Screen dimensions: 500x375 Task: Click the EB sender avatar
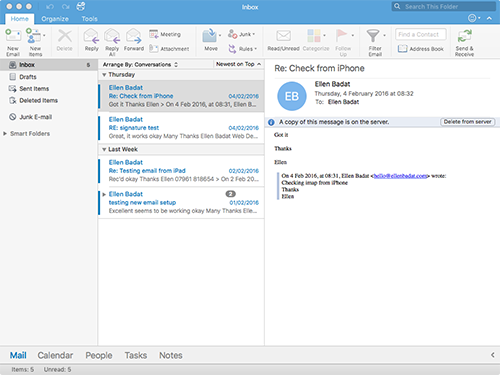[292, 96]
